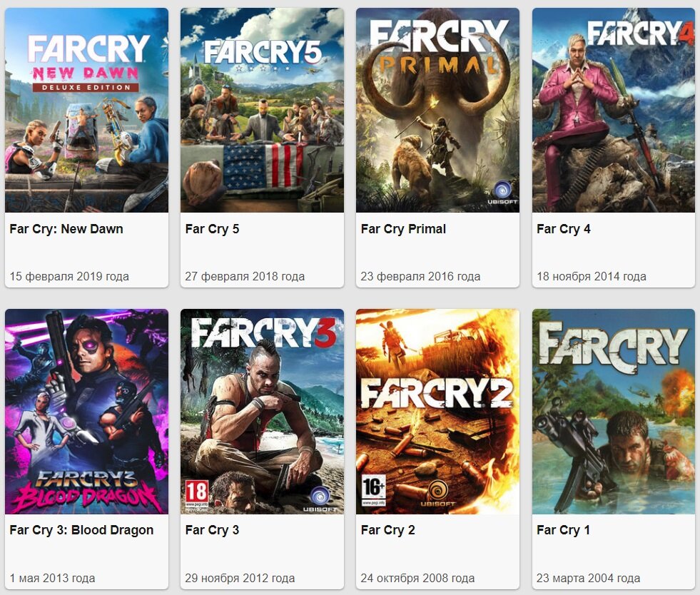This screenshot has width=700, height=595.
Task: Click the Far Cry Primal title link
Action: tap(403, 229)
